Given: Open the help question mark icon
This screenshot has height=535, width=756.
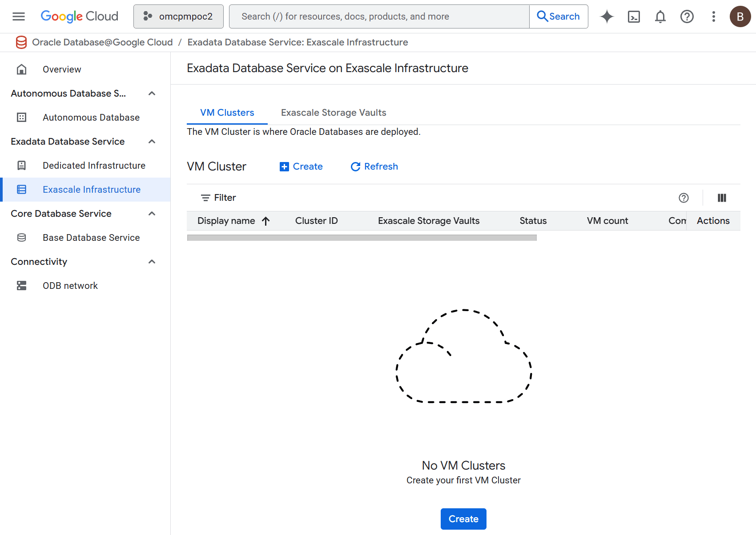Looking at the screenshot, I should pyautogui.click(x=687, y=16).
